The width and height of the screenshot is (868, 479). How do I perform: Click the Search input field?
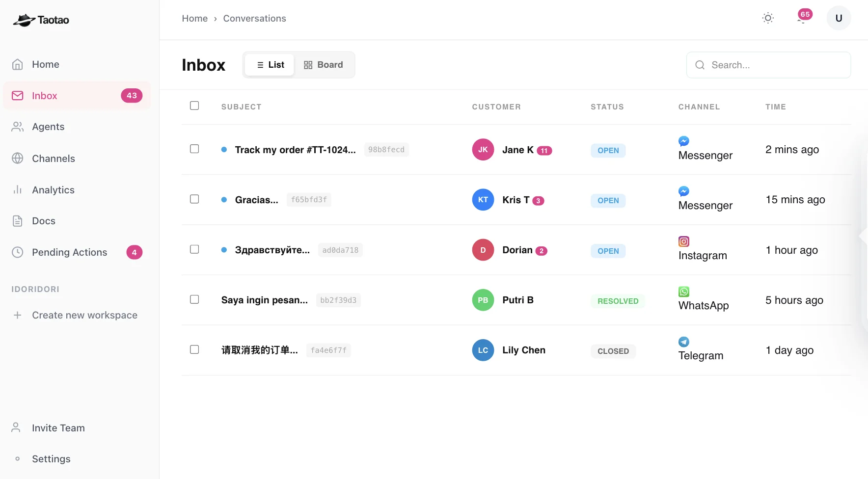pyautogui.click(x=768, y=65)
